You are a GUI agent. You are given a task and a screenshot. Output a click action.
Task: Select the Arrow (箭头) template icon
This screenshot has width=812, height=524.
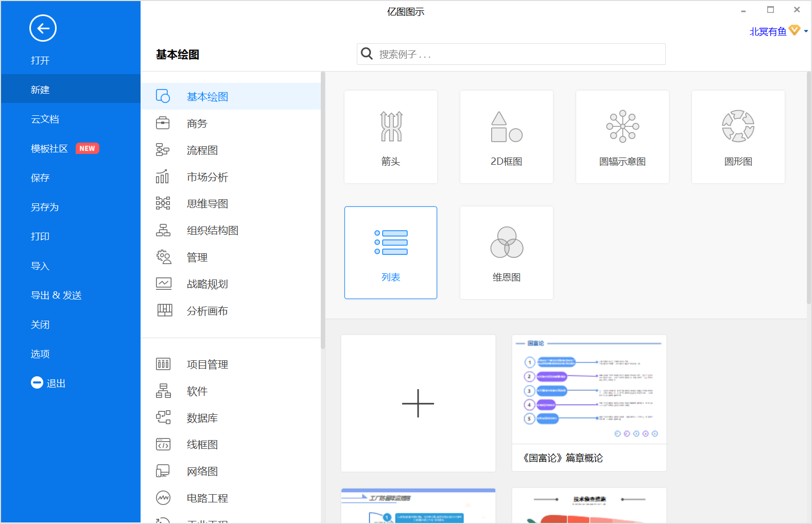pos(391,127)
